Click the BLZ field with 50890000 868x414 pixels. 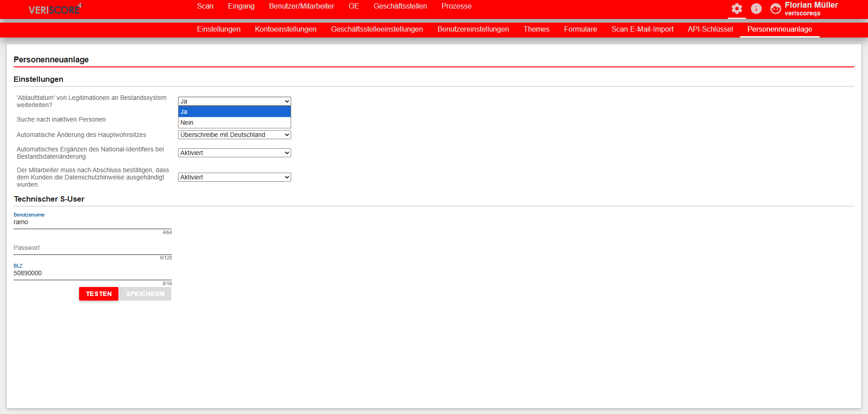coord(92,273)
